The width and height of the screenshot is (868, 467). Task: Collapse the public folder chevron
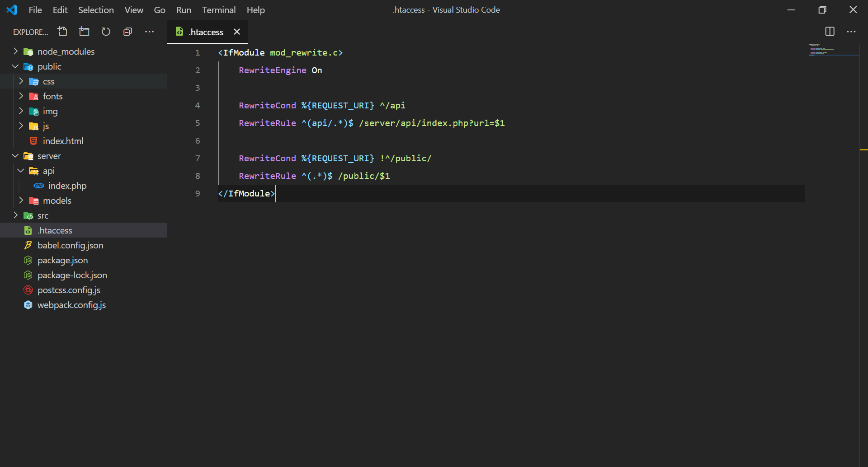coord(15,66)
